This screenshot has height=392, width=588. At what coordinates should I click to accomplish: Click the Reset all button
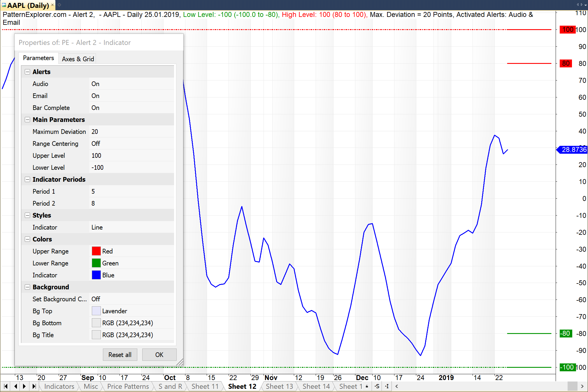(120, 355)
